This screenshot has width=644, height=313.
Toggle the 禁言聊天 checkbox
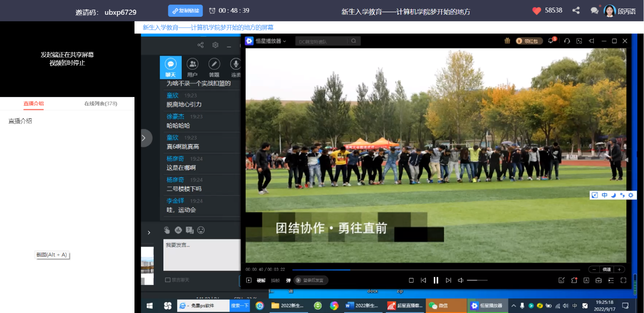(x=168, y=279)
